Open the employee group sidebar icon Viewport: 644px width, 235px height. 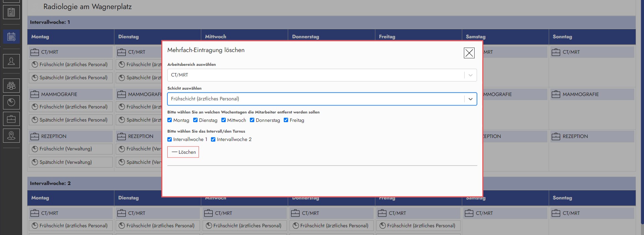[11, 86]
